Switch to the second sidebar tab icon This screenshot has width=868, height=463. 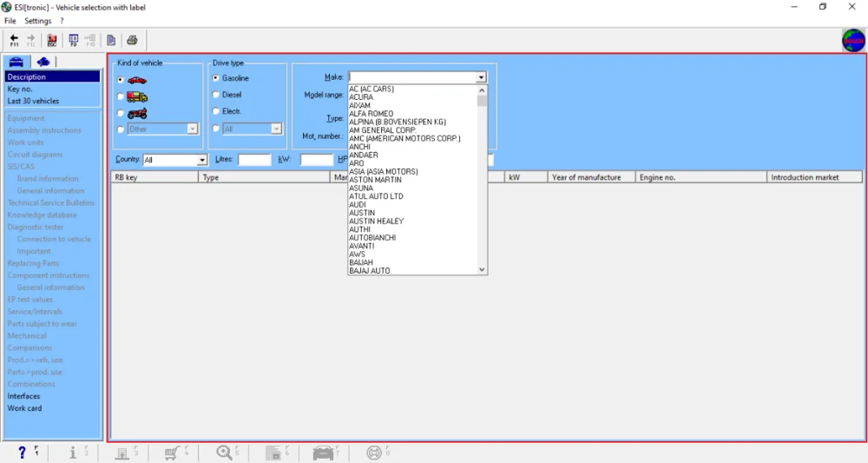[x=43, y=62]
